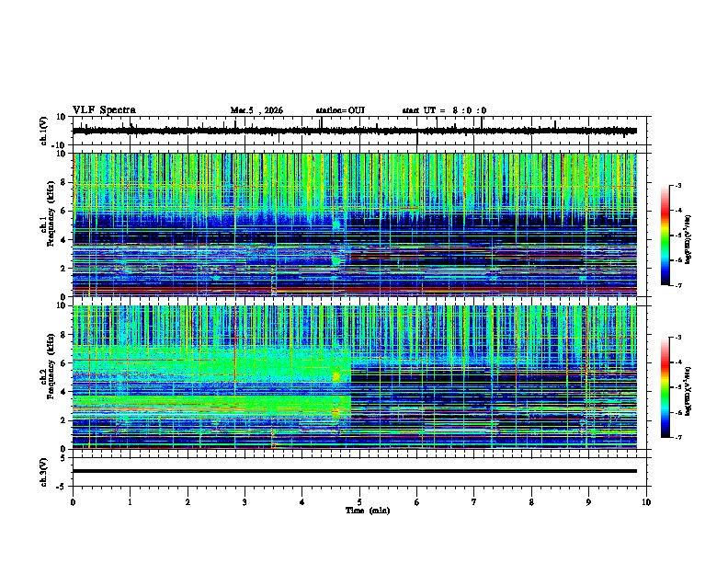Click time axis tick label "5"
The width and height of the screenshot is (728, 563).
click(359, 502)
